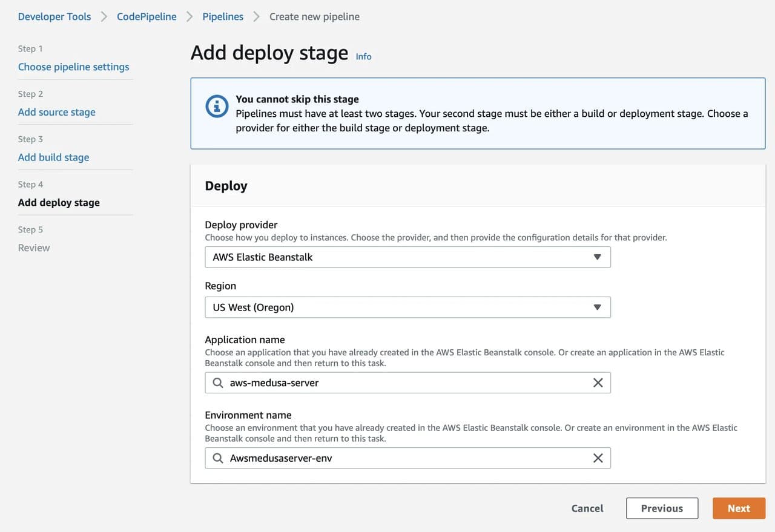Focus the Application name input aws-medusa-server

coord(407,383)
